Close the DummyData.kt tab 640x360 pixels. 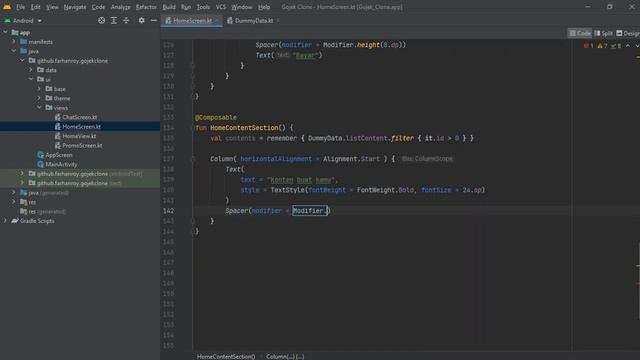[x=278, y=20]
